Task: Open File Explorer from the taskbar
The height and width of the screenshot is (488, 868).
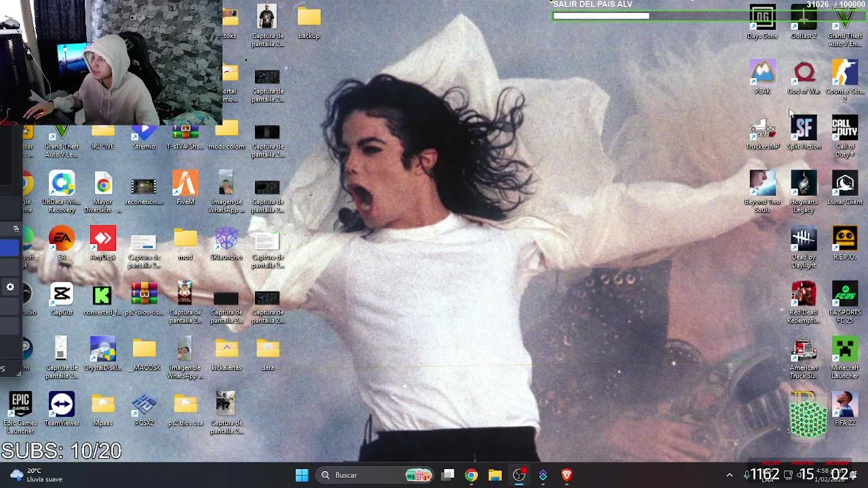Action: tap(495, 475)
